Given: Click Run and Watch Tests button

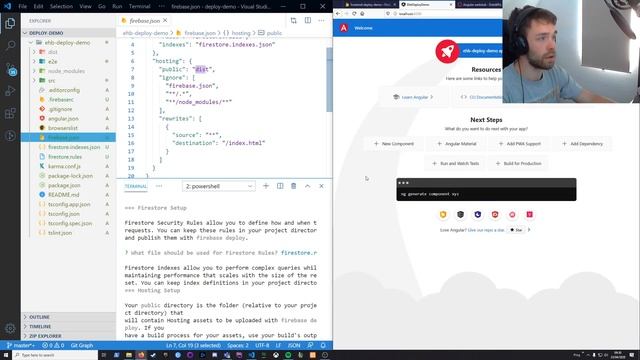Looking at the screenshot, I should (x=456, y=163).
